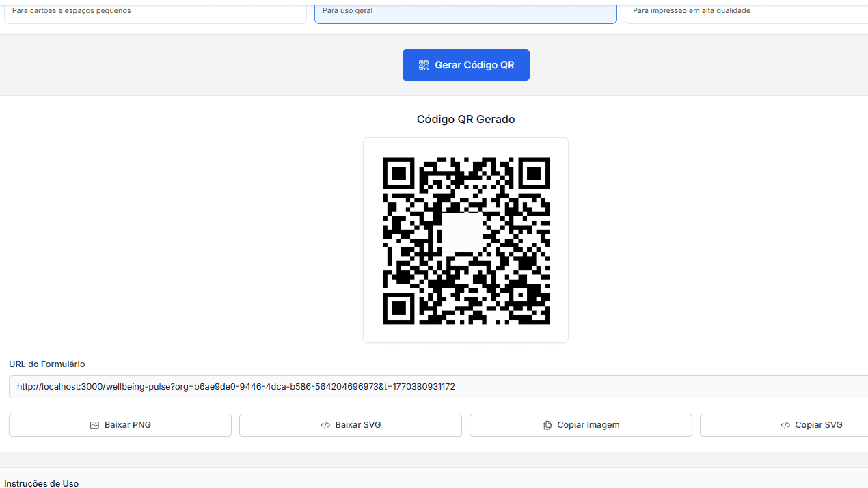
Task: Click the QR code icon on the blue generate button
Action: 424,64
